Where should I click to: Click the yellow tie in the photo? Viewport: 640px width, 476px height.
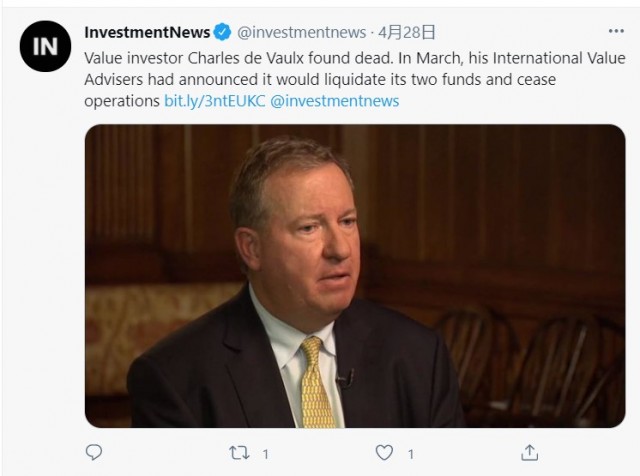[x=316, y=383]
